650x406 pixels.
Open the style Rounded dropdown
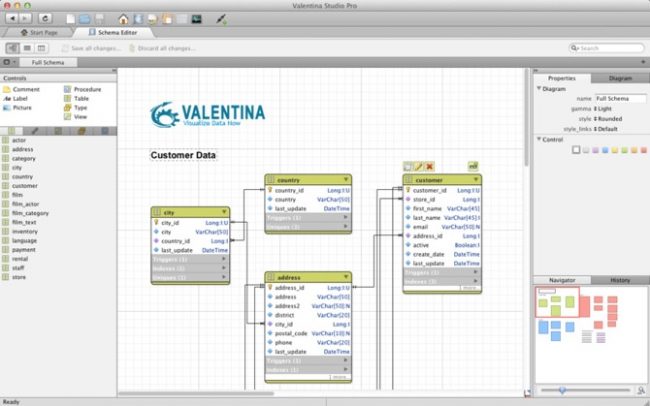608,119
